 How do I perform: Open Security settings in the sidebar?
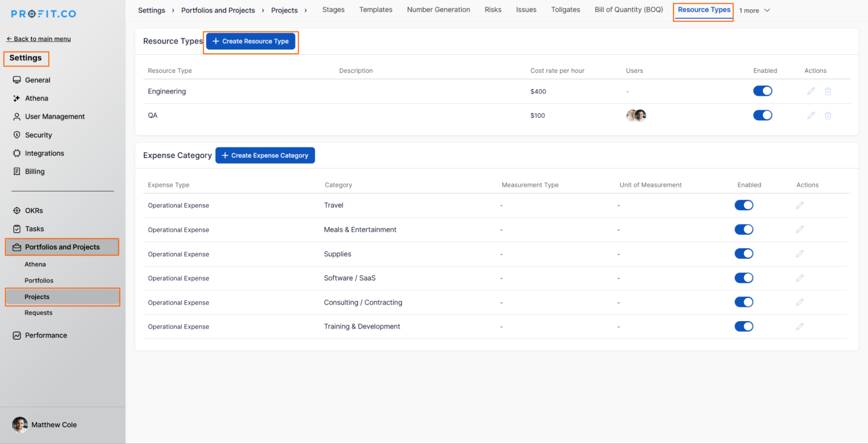(x=38, y=135)
